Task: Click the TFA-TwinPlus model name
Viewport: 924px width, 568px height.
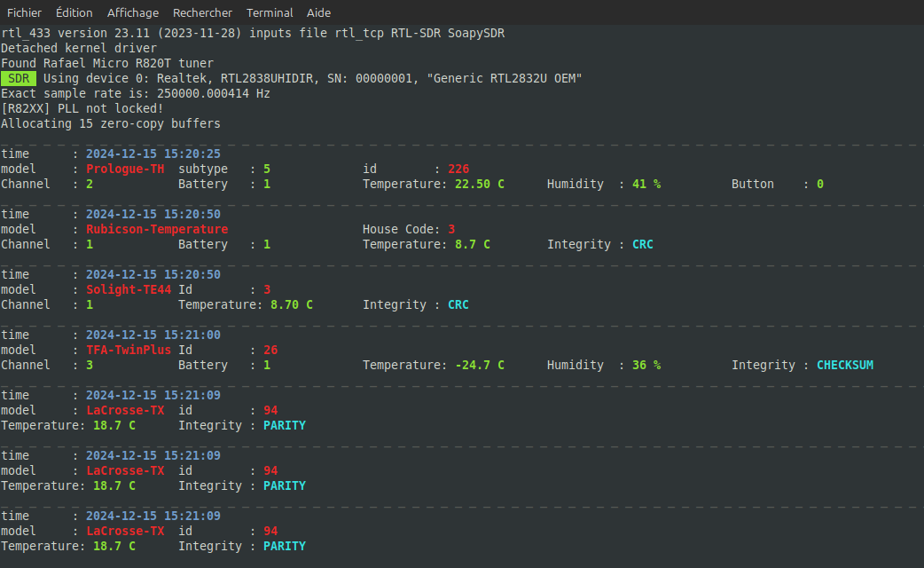Action: click(129, 350)
